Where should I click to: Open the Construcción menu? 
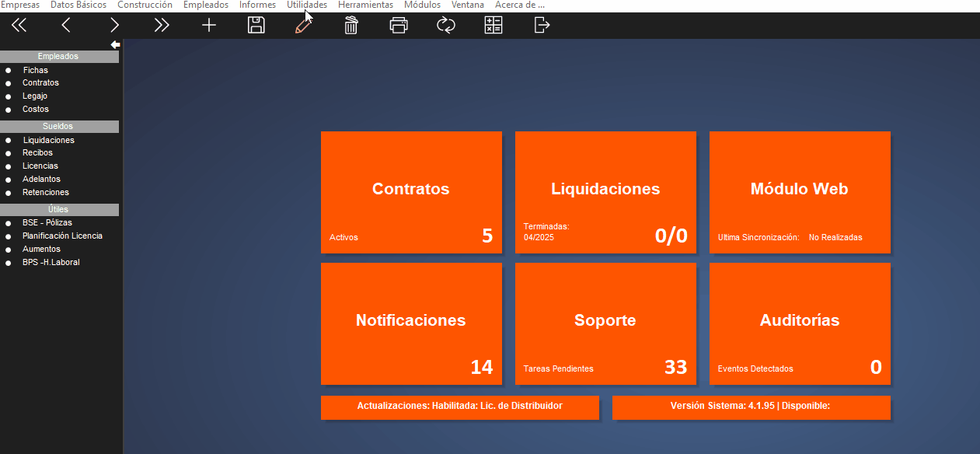click(x=145, y=5)
